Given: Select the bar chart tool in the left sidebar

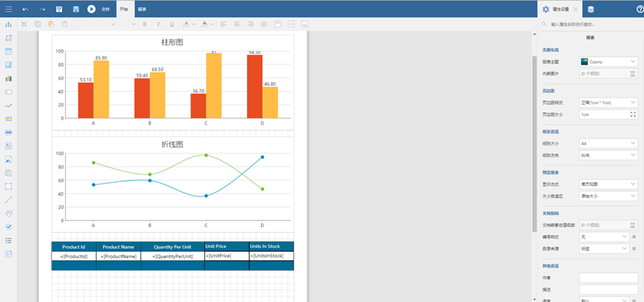Looking at the screenshot, I should pos(8,78).
